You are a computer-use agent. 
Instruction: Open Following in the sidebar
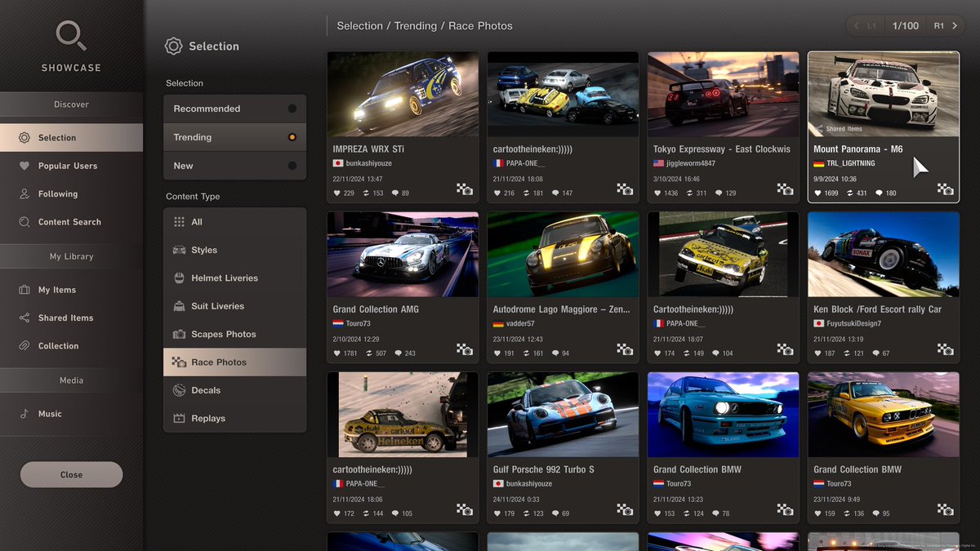tap(71, 194)
